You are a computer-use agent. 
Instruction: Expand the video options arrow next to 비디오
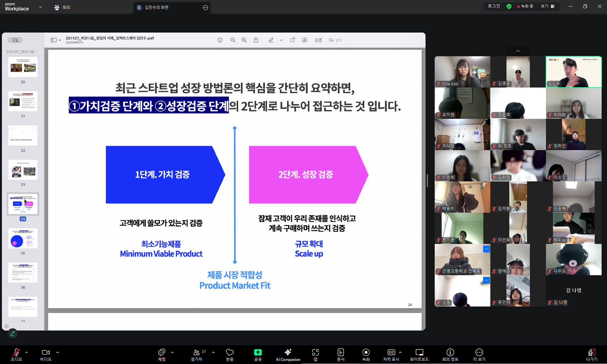58,352
